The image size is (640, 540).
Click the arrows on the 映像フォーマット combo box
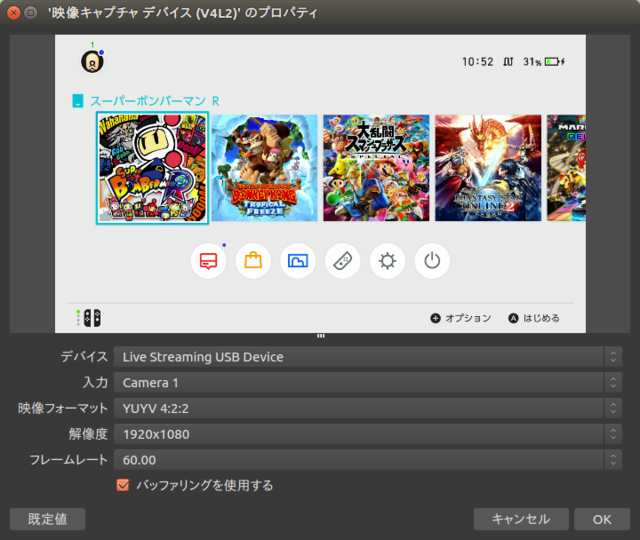coord(613,408)
